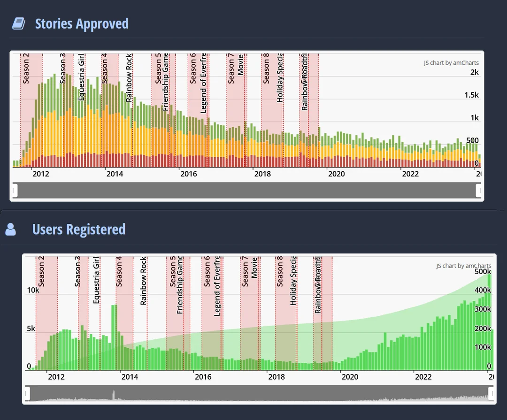
Task: Click the book icon beside Stories Approved
Action: click(x=19, y=23)
